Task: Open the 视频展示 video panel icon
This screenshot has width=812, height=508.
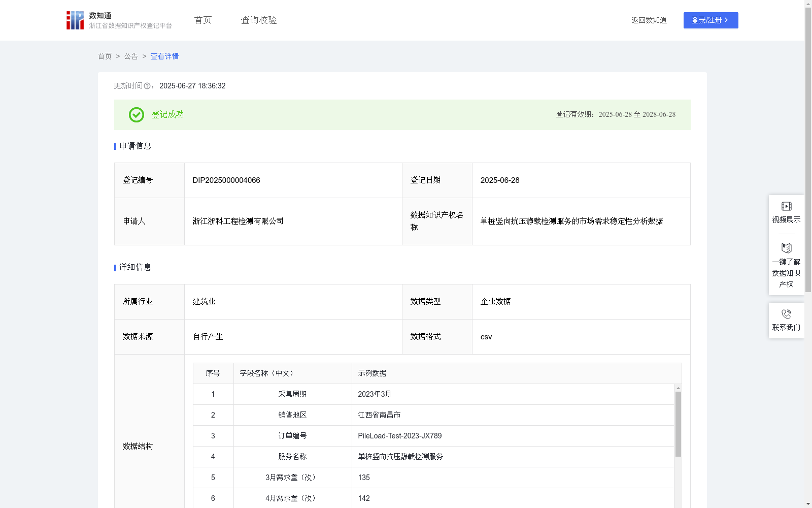Action: click(x=786, y=206)
